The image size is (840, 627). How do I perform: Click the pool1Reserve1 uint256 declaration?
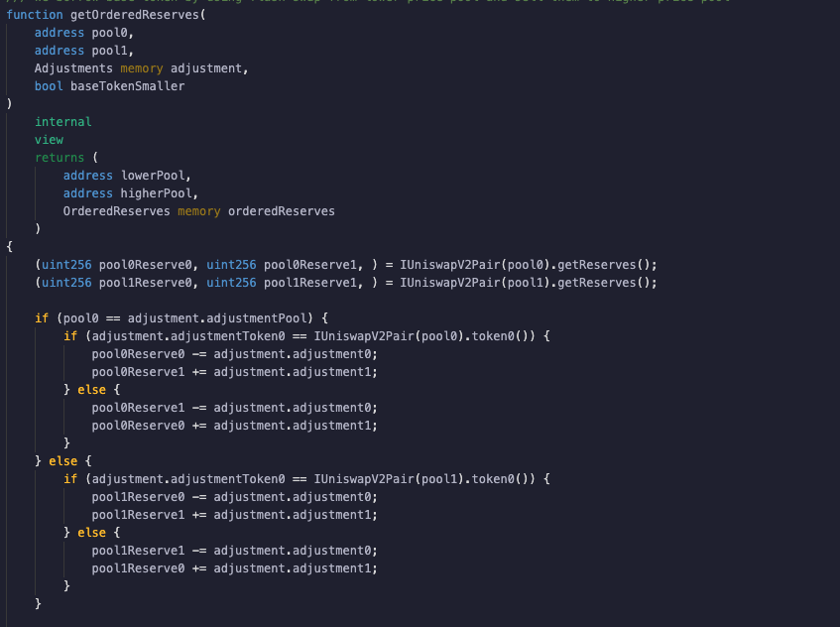[300, 282]
